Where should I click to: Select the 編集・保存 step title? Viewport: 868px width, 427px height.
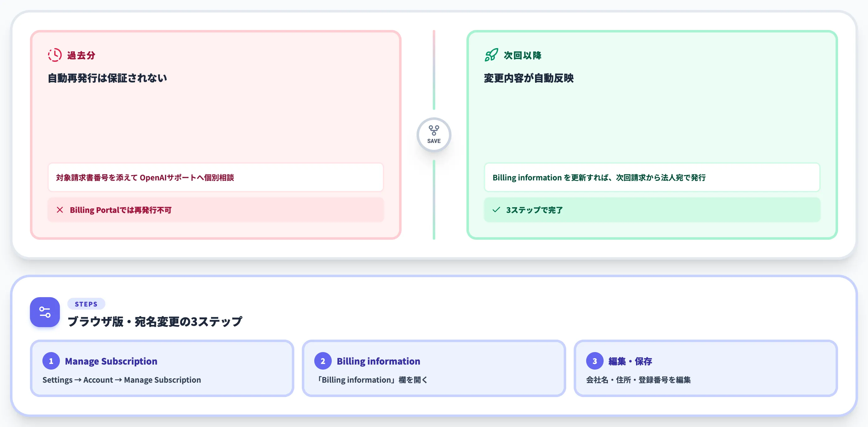630,361
